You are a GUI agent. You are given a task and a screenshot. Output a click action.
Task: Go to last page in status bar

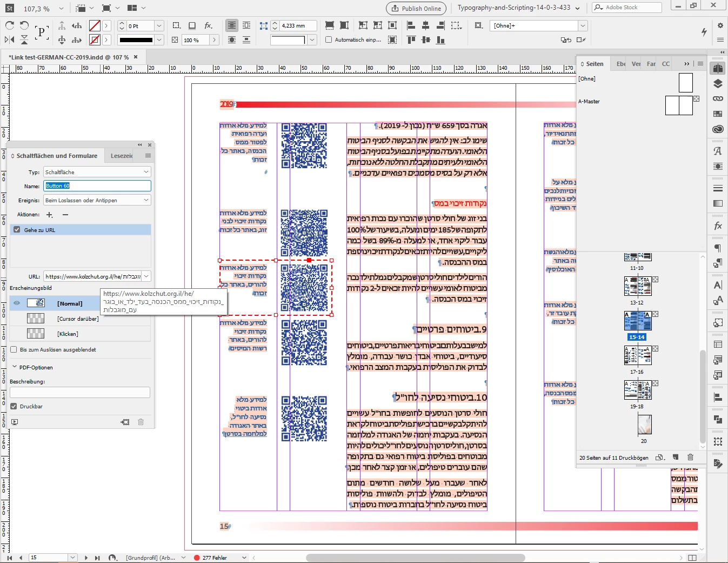pos(97,558)
